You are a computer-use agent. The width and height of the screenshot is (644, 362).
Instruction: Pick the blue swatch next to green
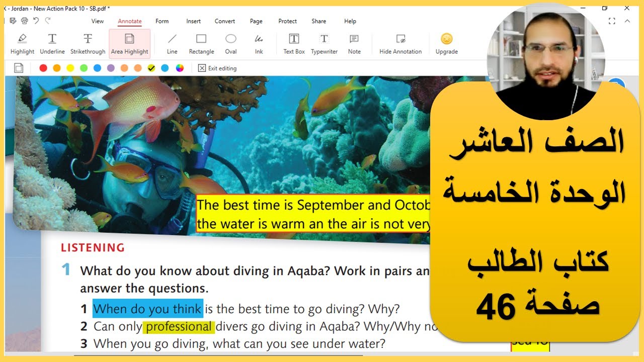pos(97,68)
